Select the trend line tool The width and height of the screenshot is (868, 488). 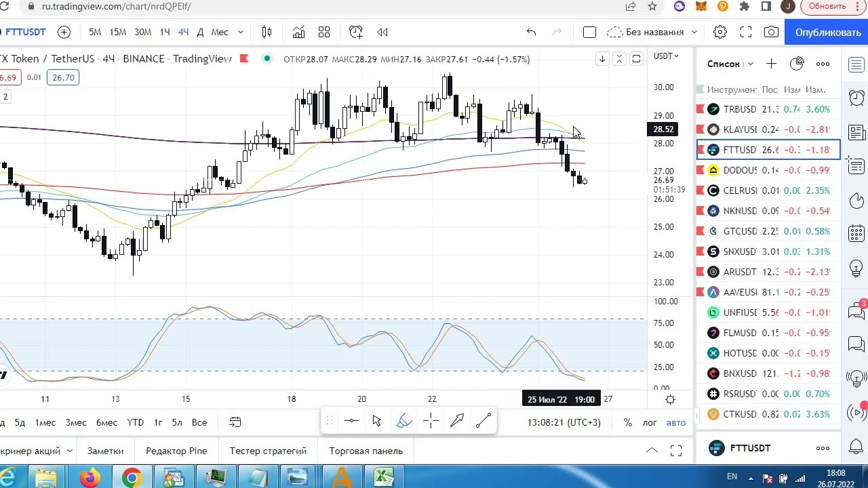(x=484, y=422)
